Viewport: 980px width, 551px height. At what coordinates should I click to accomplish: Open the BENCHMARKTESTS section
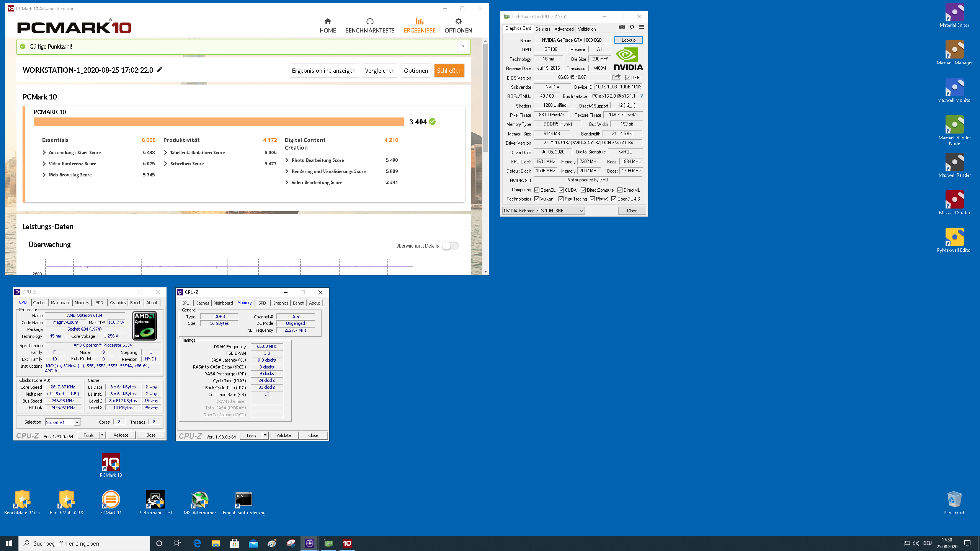point(370,26)
